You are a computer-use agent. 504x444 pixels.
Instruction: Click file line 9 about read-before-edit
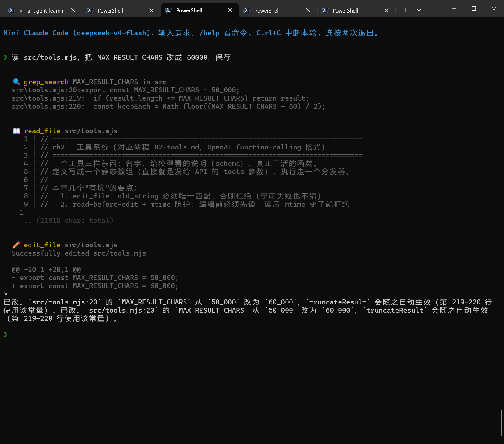click(186, 204)
